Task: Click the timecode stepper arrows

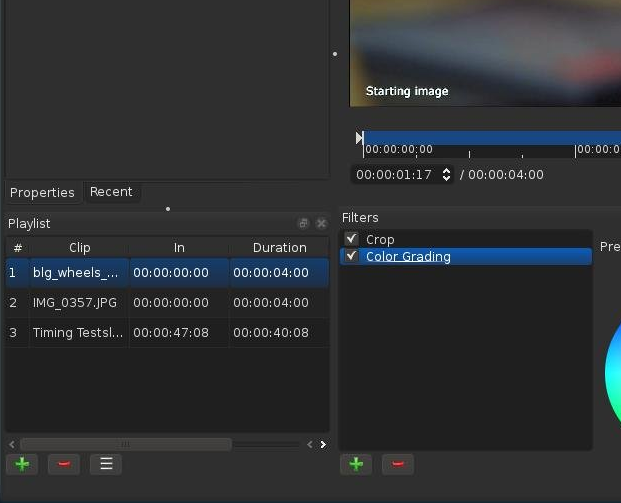Action: (446, 175)
